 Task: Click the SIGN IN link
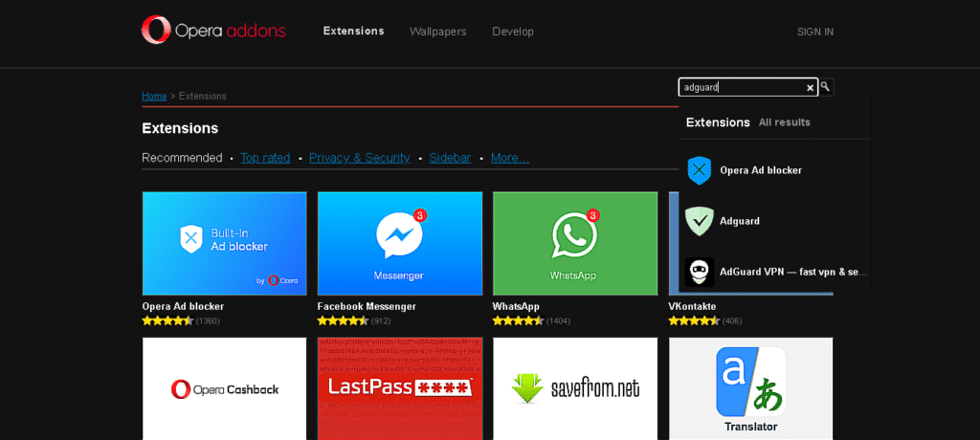coord(815,32)
